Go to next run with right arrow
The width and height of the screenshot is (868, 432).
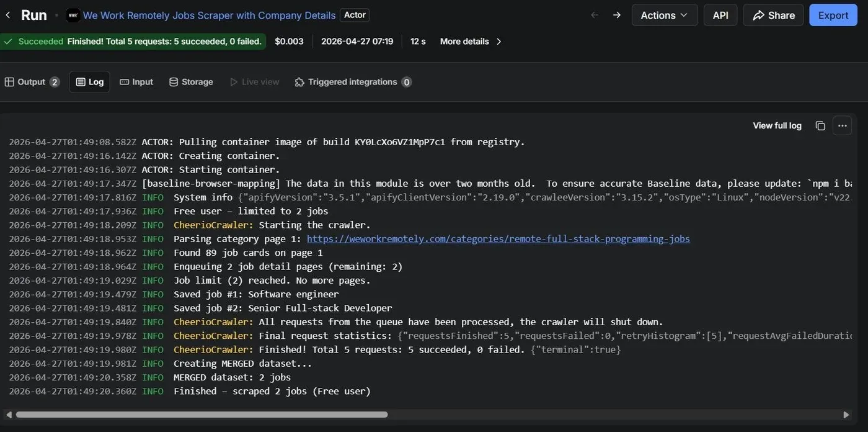[616, 15]
